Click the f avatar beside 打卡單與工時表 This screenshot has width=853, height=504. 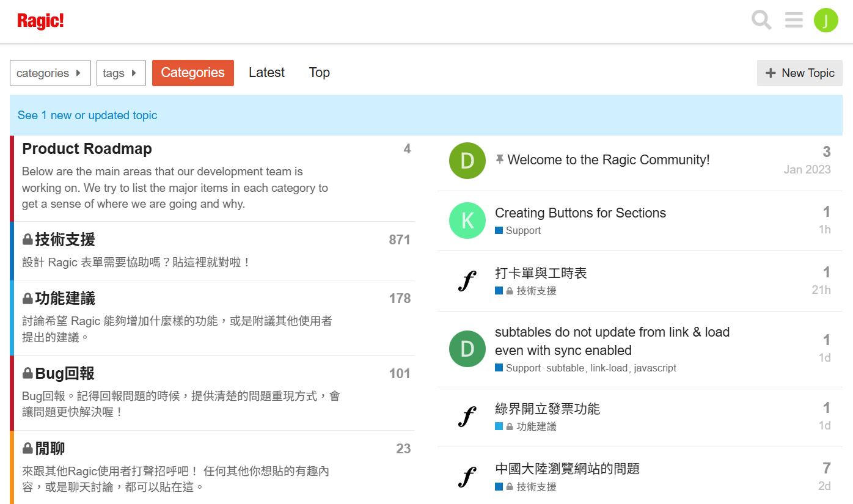[x=467, y=281]
